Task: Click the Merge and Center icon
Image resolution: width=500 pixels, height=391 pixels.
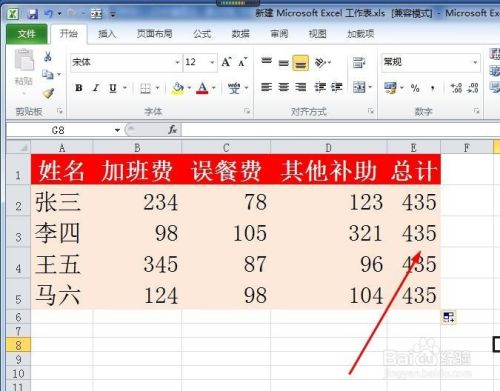Action: coord(359,87)
